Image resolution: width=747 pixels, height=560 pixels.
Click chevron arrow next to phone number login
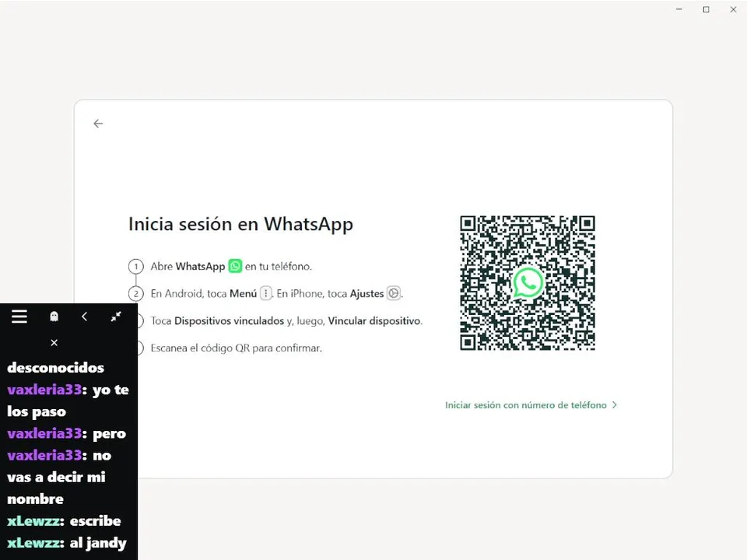(615, 404)
